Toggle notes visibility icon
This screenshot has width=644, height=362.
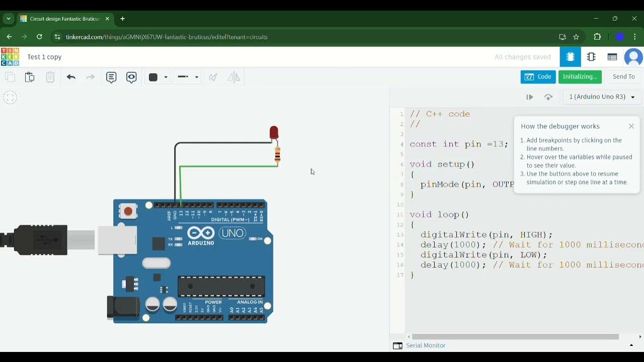click(x=131, y=77)
